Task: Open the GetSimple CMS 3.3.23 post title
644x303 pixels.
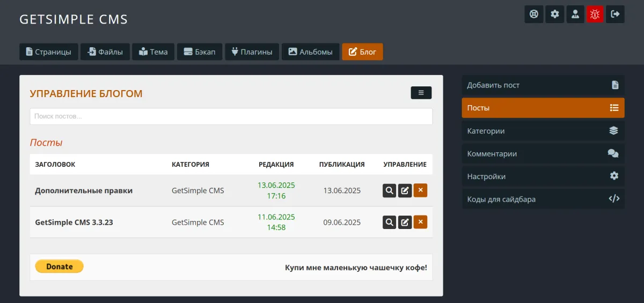Action: click(74, 222)
